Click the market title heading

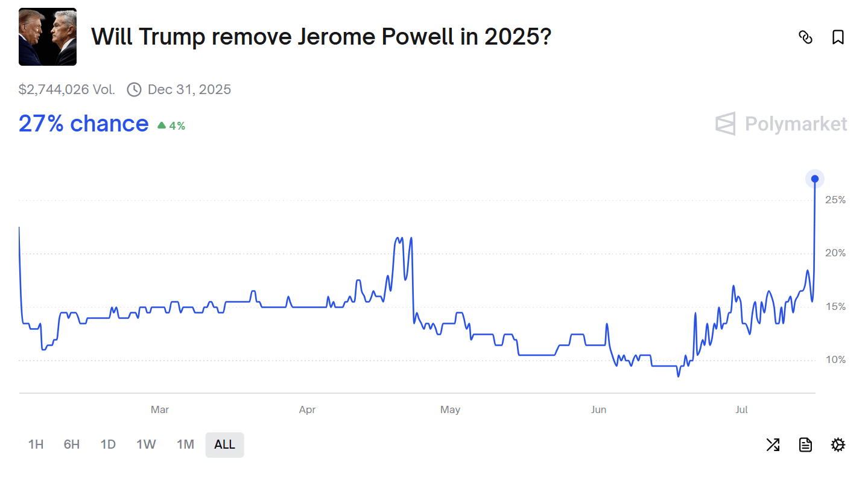coord(321,37)
